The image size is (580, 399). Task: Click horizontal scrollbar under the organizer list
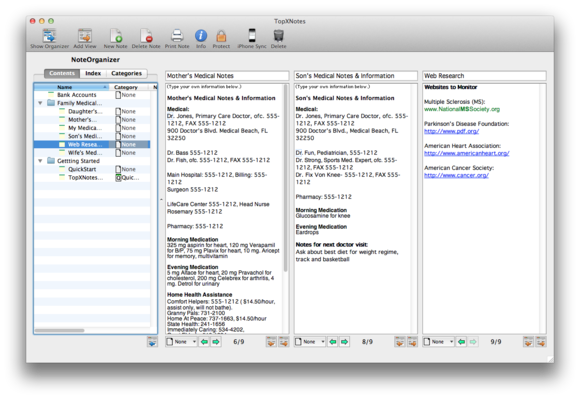(x=59, y=330)
